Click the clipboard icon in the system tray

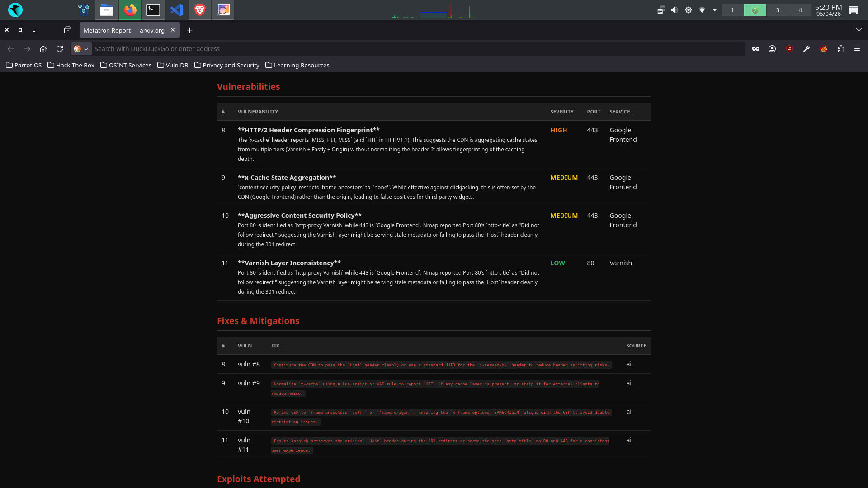pos(661,9)
